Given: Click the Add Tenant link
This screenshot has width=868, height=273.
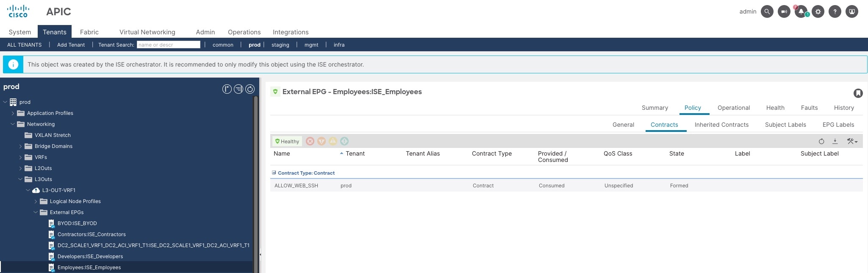Looking at the screenshot, I should 71,45.
